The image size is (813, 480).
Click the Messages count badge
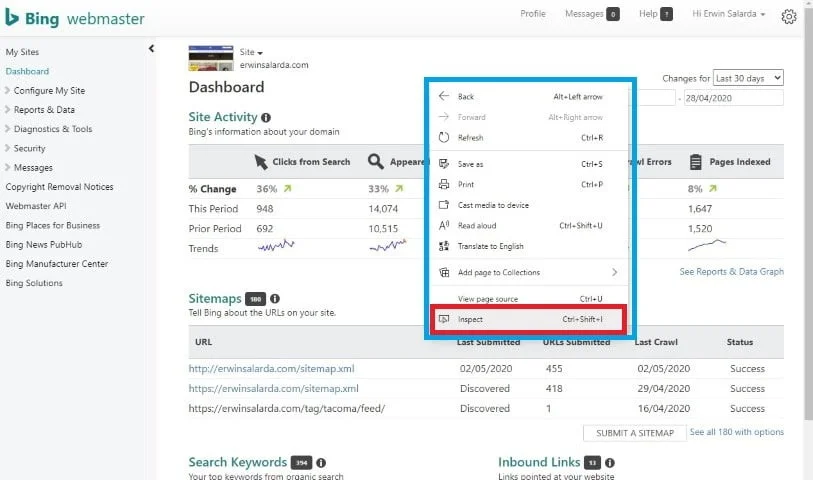click(x=612, y=15)
